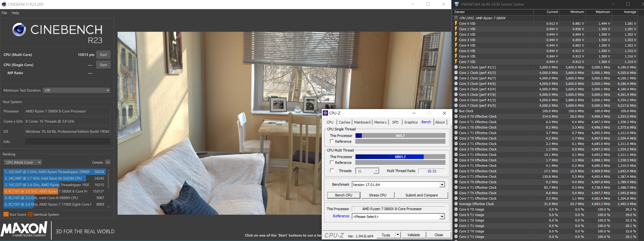Click the empty Info field in Cinebench

tap(68, 142)
